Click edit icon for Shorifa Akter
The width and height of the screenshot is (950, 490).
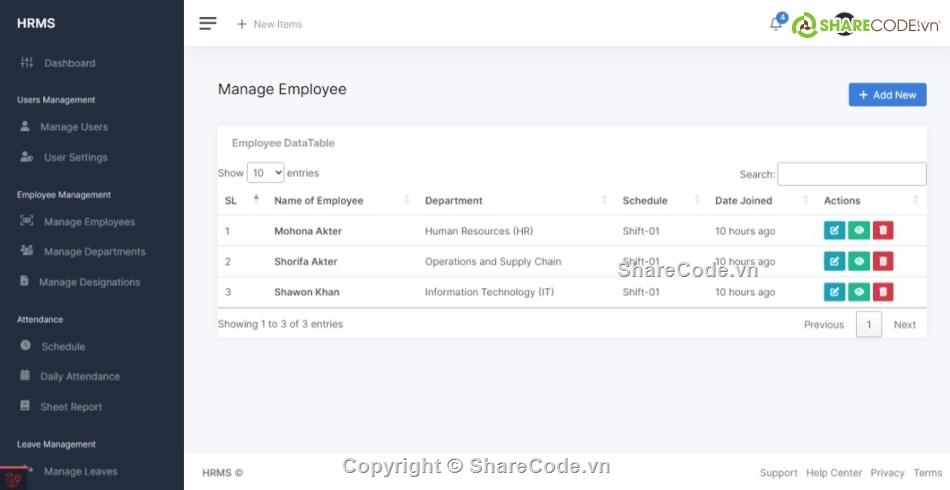834,262
